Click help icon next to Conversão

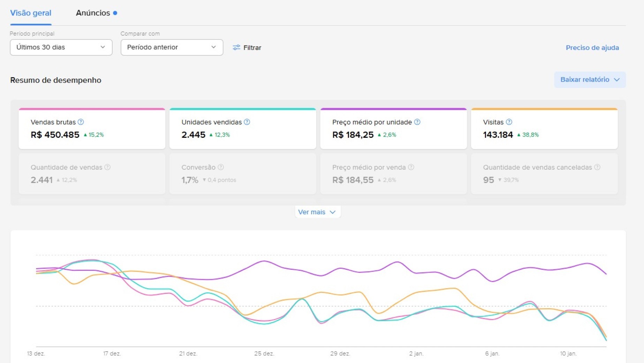tap(221, 167)
